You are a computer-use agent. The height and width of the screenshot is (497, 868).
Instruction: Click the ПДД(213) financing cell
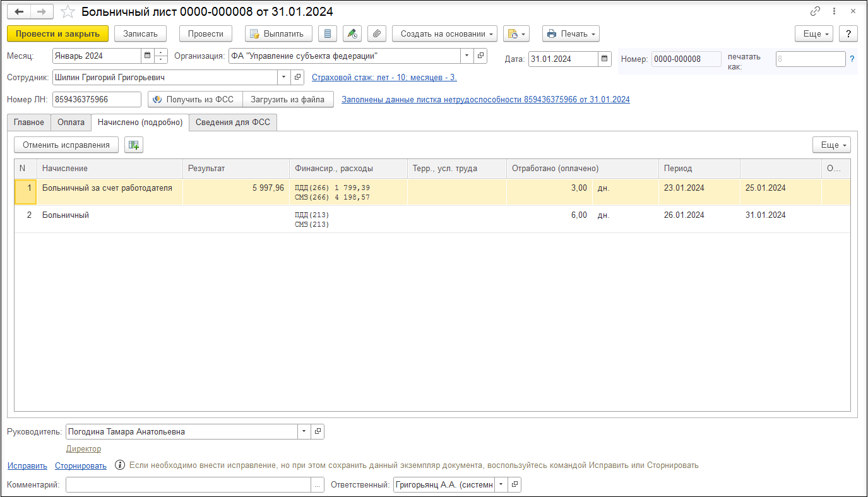(x=348, y=219)
